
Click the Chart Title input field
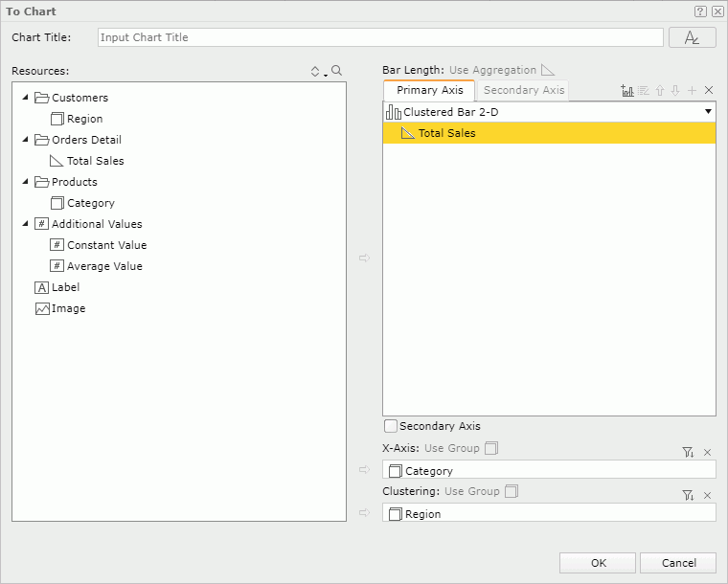pyautogui.click(x=380, y=37)
